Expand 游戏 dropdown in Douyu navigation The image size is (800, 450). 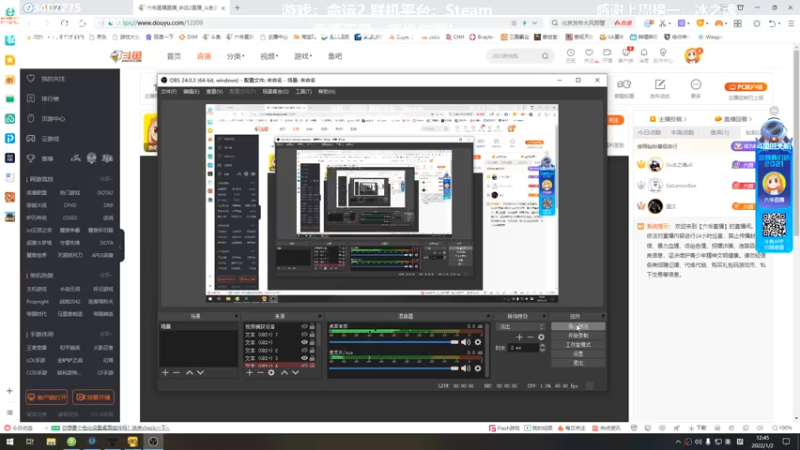click(x=303, y=56)
